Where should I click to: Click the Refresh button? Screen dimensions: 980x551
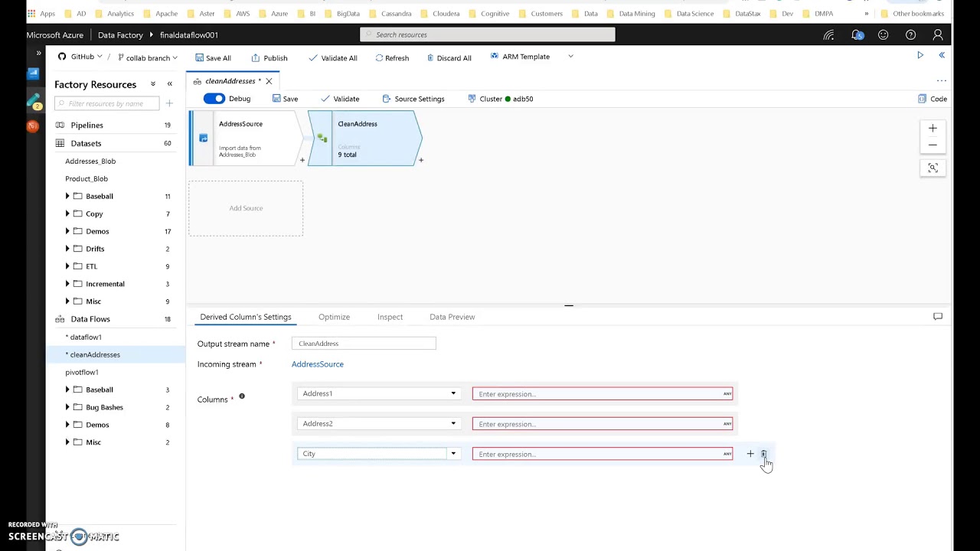(x=392, y=57)
